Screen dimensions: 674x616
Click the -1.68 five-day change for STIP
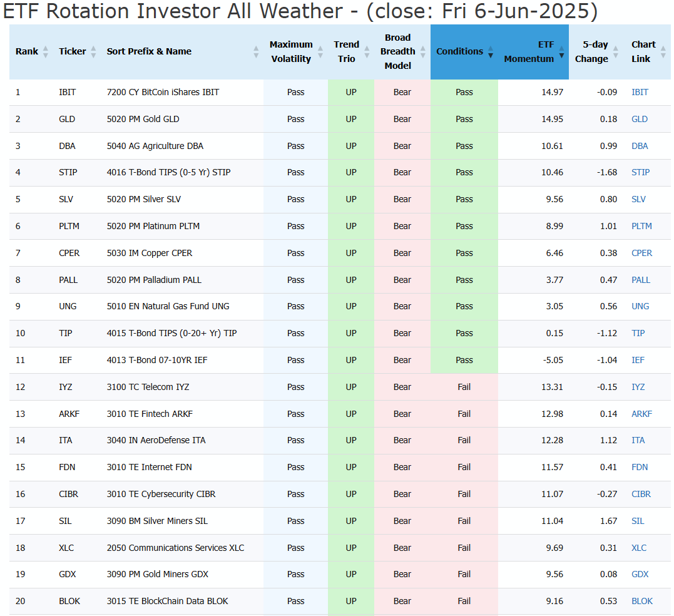tap(607, 172)
